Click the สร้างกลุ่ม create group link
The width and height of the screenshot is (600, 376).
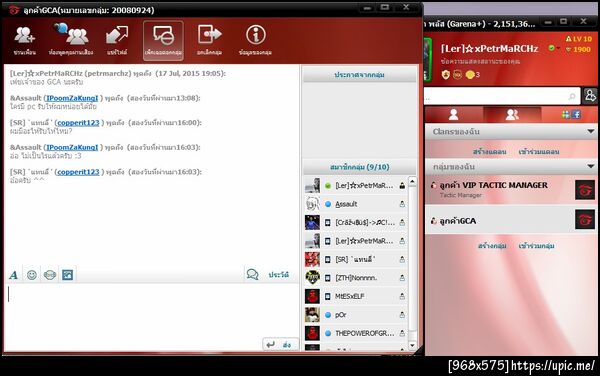pyautogui.click(x=492, y=246)
